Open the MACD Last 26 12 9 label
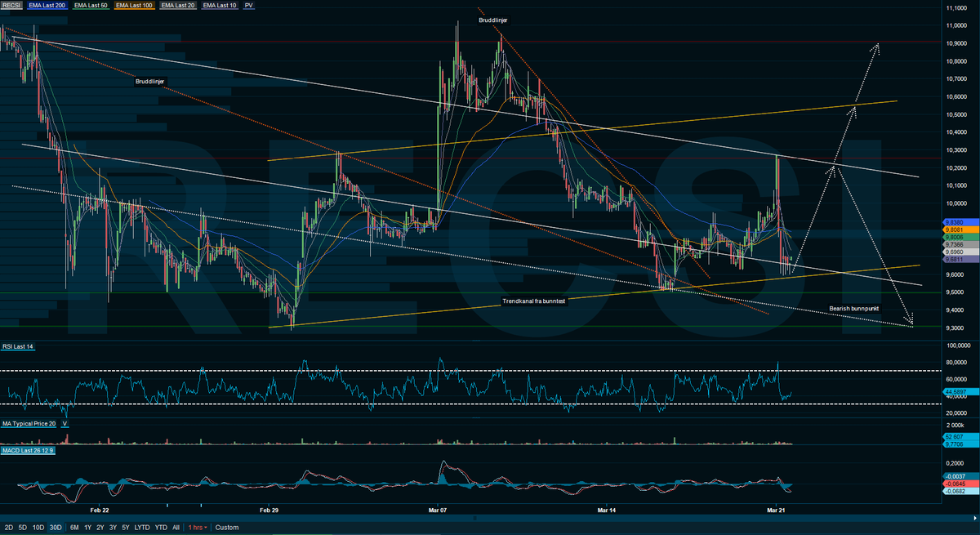This screenshot has width=980, height=535. point(28,452)
